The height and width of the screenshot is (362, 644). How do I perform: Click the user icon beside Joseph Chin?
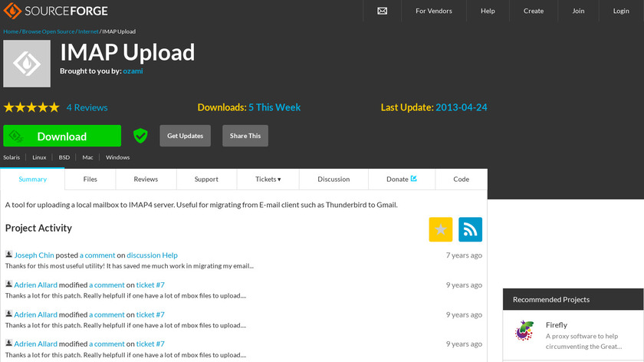[x=8, y=255]
